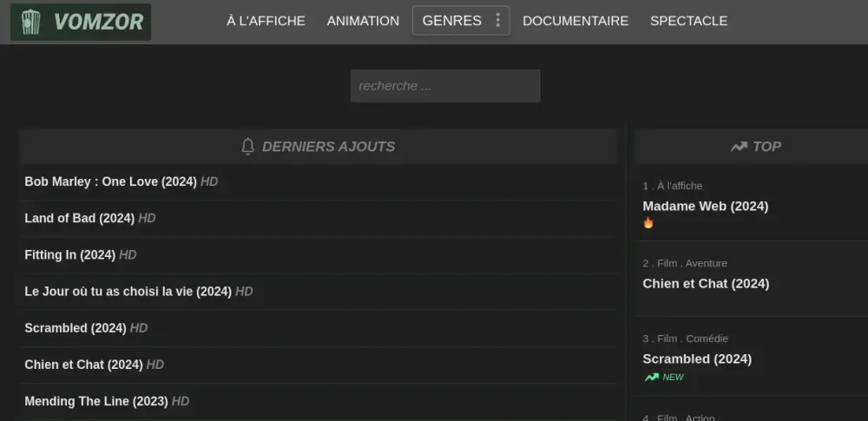The height and width of the screenshot is (421, 868).
Task: Click the HD tag beside Le Jour où tu as choisi
Action: (x=244, y=292)
